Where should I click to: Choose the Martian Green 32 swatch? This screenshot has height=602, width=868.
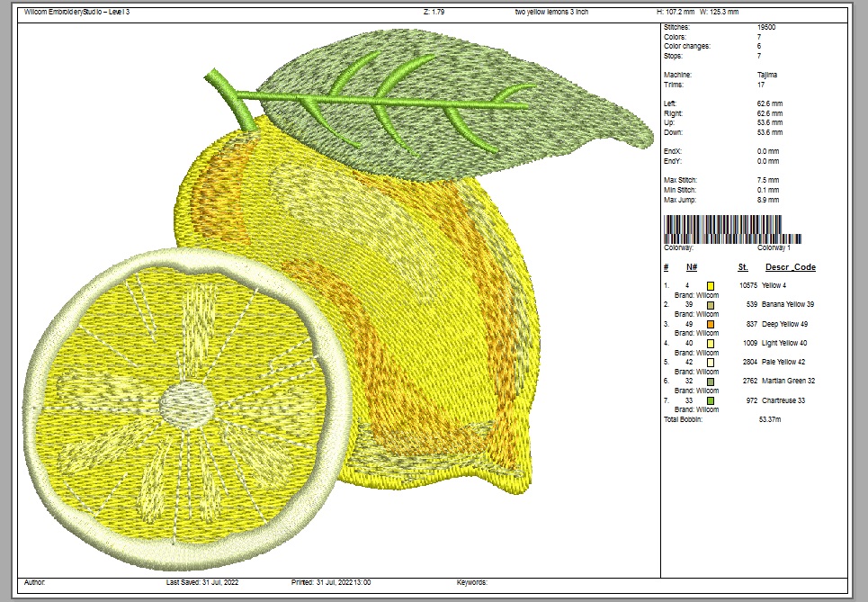click(x=711, y=381)
